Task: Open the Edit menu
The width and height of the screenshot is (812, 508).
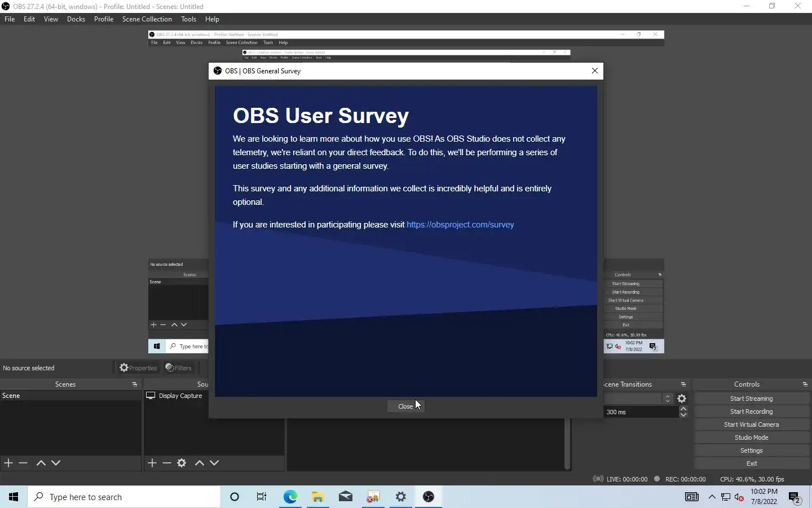Action: (29, 19)
